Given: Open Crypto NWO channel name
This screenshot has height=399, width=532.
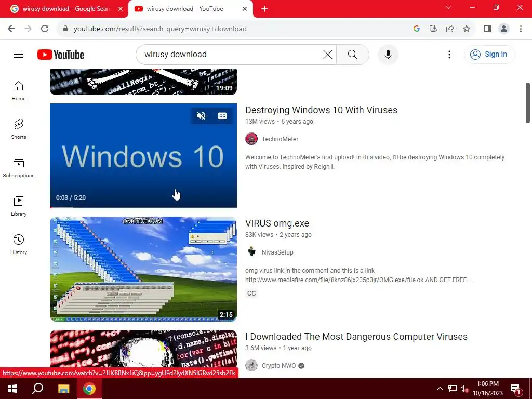Looking at the screenshot, I should [x=278, y=366].
